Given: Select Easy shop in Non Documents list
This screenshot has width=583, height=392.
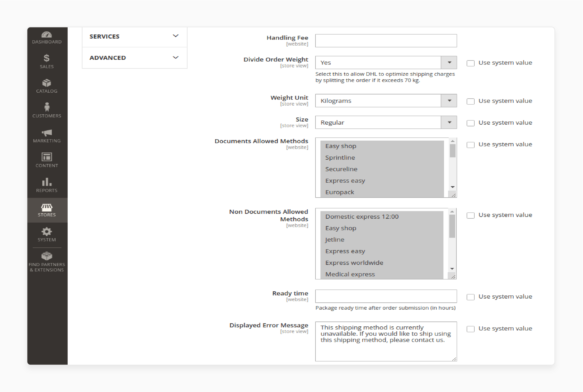Looking at the screenshot, I should pyautogui.click(x=382, y=228).
